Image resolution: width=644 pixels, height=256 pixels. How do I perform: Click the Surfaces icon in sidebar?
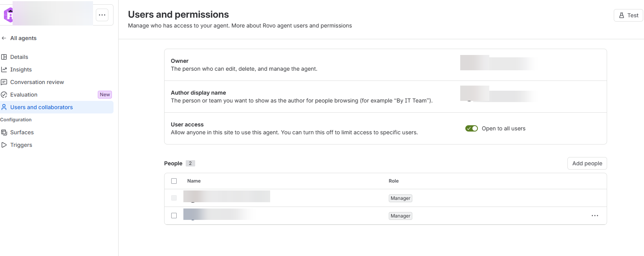tap(4, 132)
